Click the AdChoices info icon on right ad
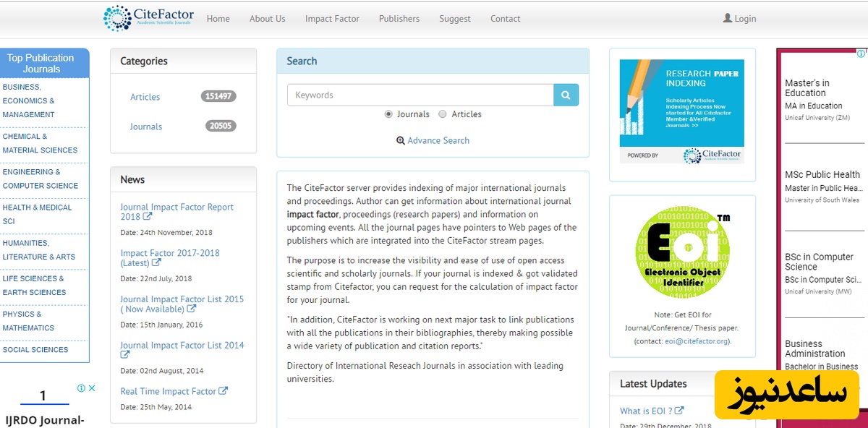The height and width of the screenshot is (428, 868). click(x=861, y=54)
